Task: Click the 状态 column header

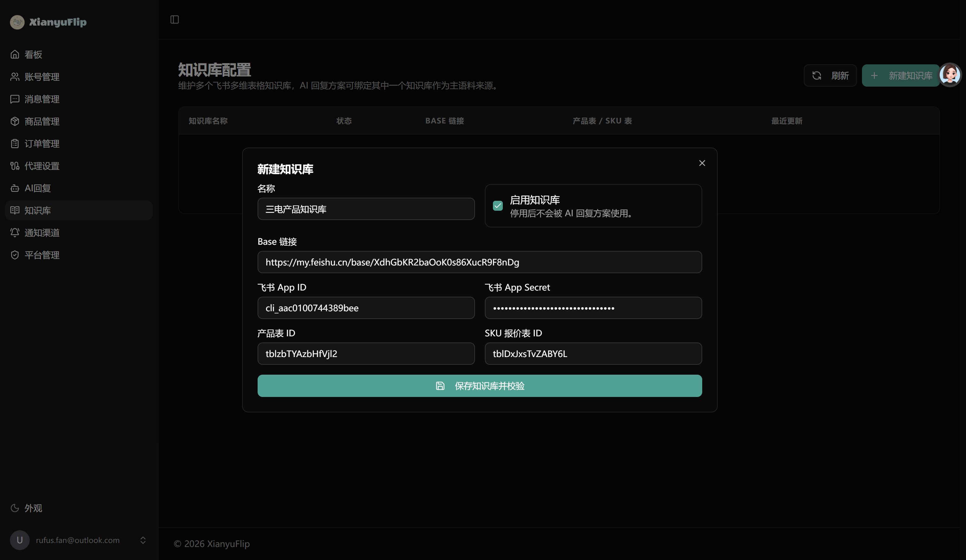Action: pos(344,121)
